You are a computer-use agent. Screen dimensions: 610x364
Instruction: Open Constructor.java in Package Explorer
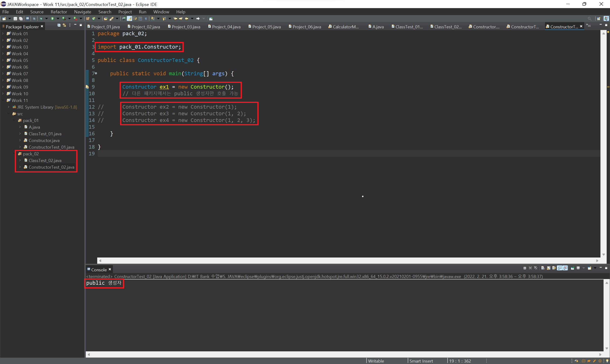44,141
